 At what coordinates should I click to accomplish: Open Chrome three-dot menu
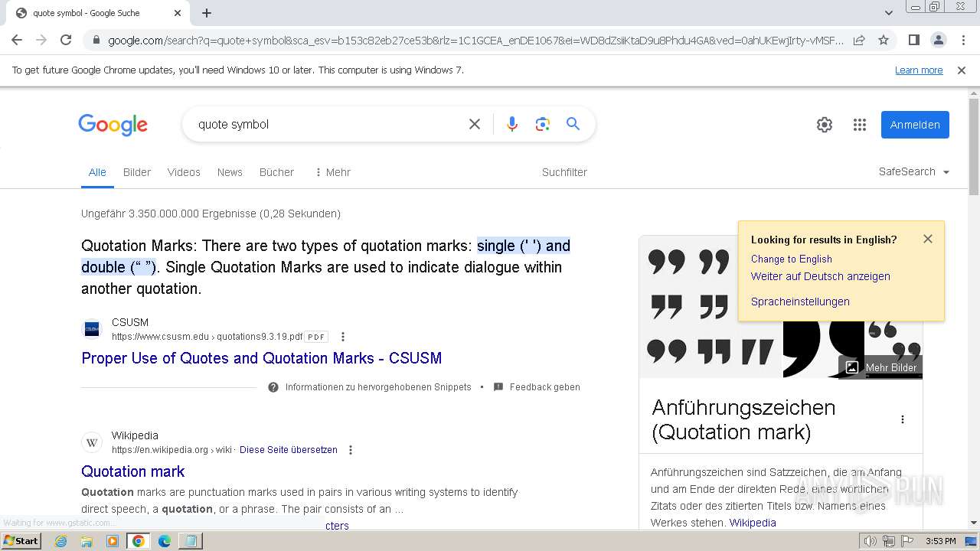[962, 40]
